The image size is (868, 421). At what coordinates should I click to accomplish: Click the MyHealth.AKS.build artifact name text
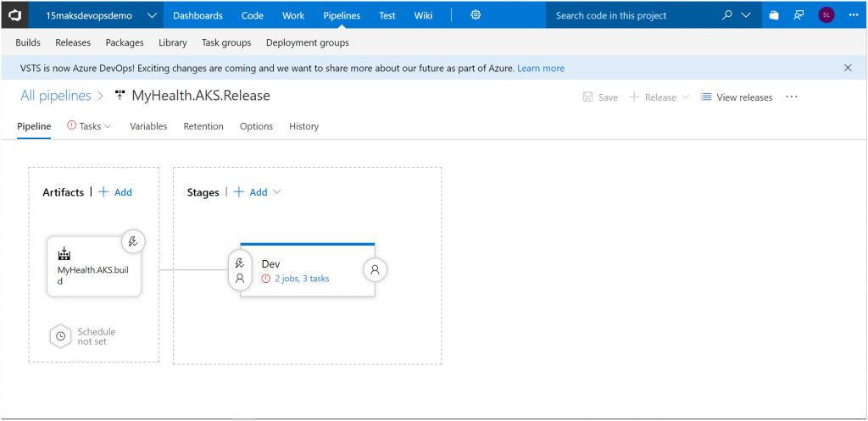93,275
